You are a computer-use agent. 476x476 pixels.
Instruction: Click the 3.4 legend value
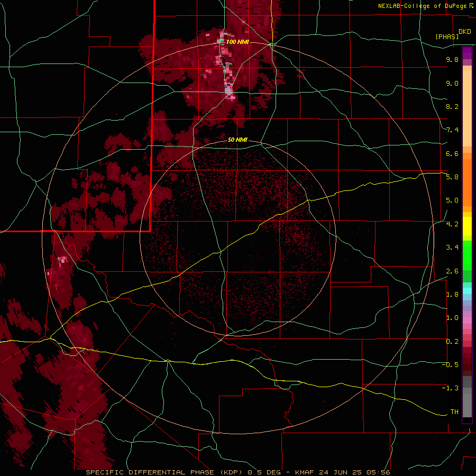(452, 248)
